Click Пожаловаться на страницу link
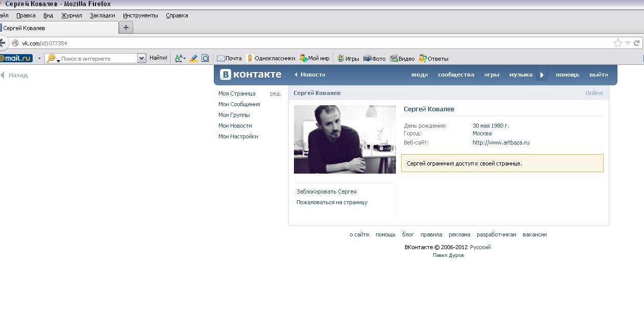The height and width of the screenshot is (335, 644). (332, 202)
